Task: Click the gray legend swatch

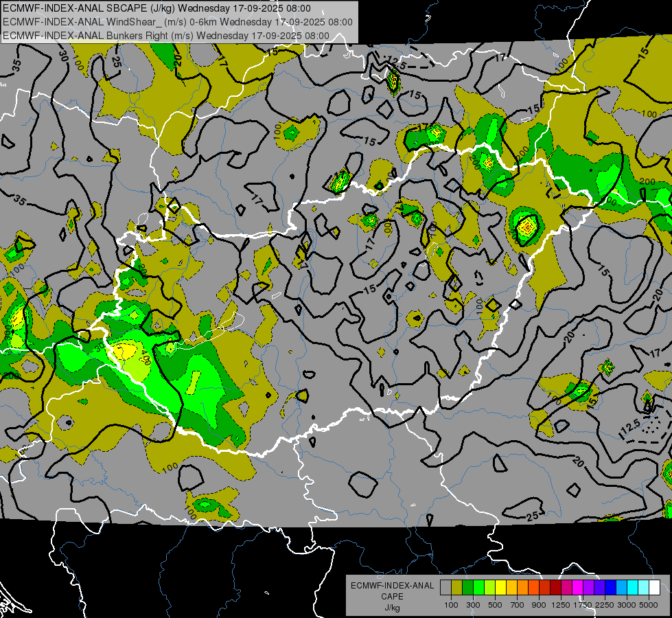Action: [x=445, y=588]
